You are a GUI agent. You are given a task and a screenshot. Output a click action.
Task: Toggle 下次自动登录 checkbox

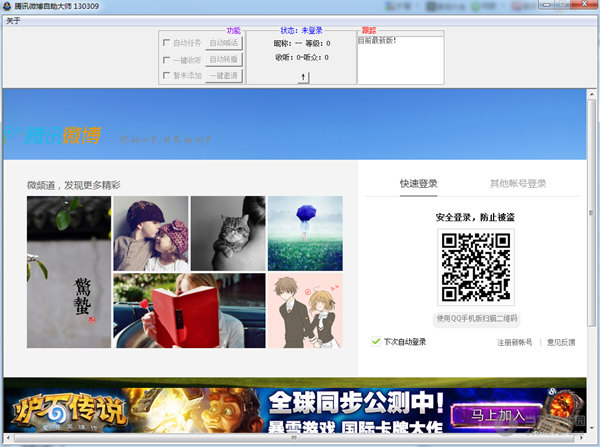[x=376, y=341]
